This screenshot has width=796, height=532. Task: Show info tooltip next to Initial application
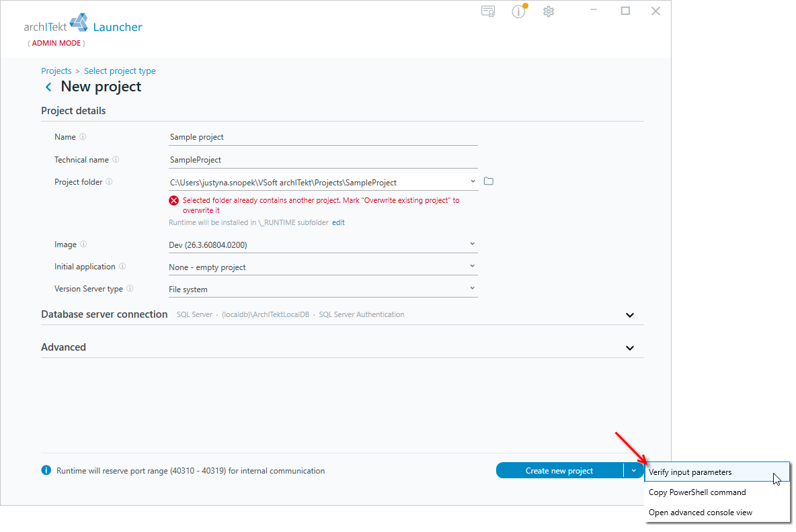coord(122,267)
